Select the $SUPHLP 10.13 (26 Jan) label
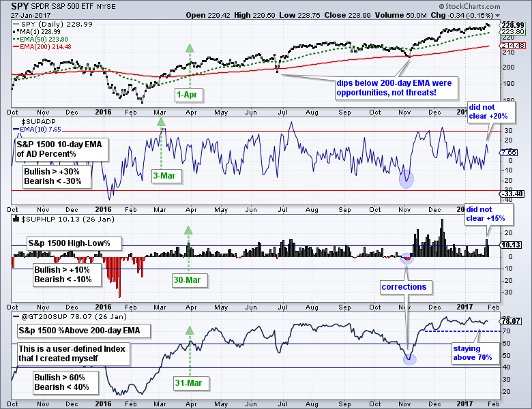532x409 pixels. [68, 219]
